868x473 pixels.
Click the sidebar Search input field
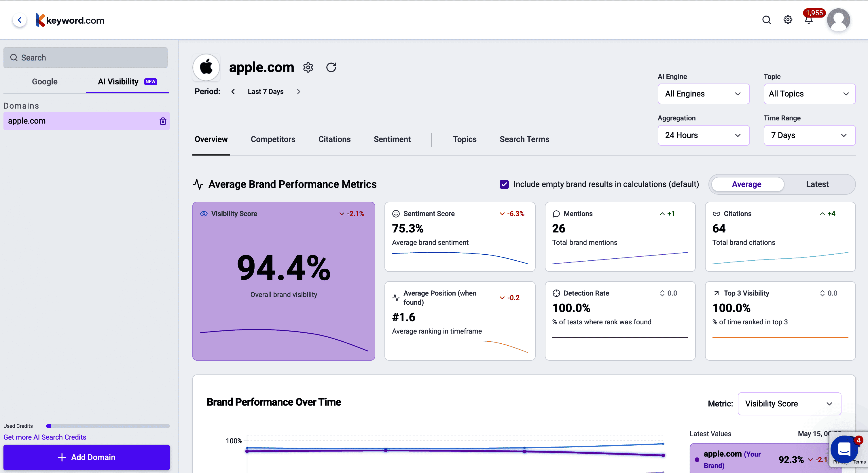86,58
